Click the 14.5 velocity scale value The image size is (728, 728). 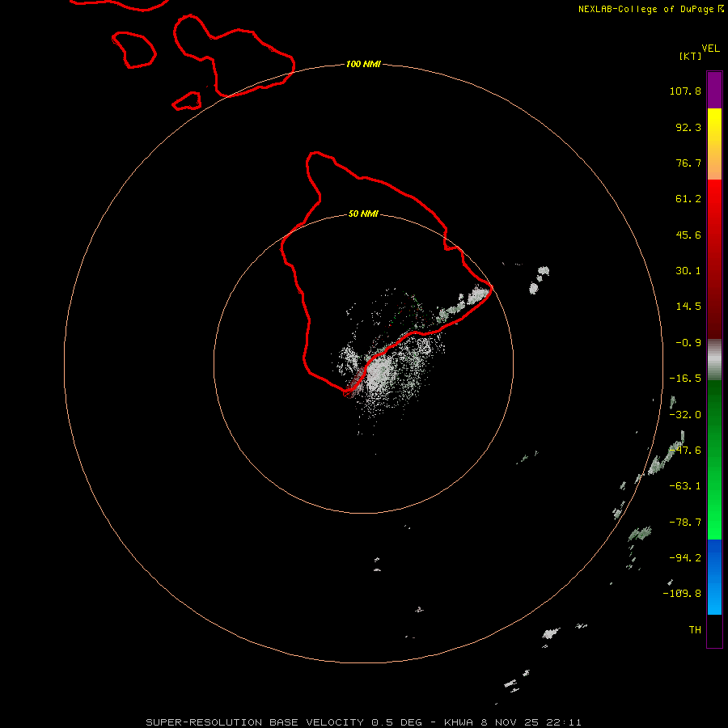(688, 307)
